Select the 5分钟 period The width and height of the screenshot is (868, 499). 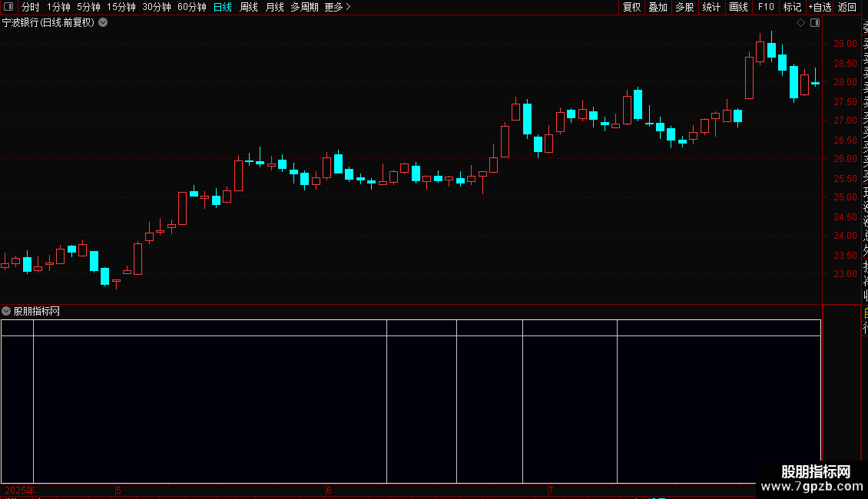(x=88, y=7)
